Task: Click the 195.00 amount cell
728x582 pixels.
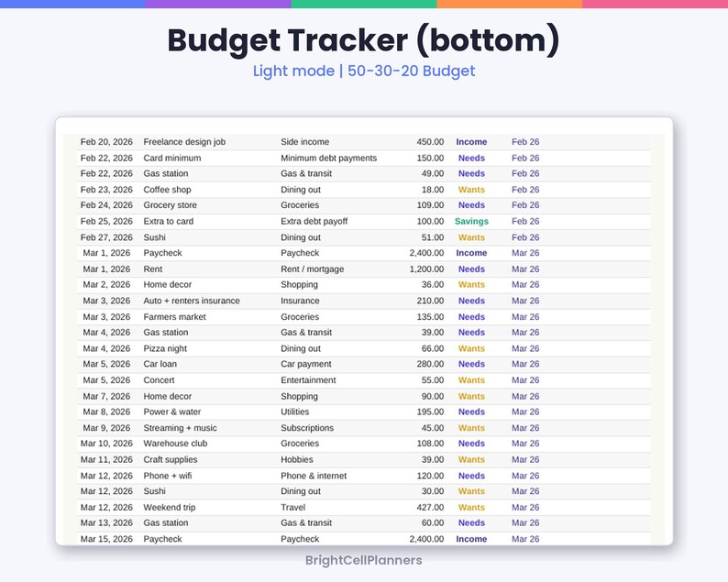Action: pos(430,412)
